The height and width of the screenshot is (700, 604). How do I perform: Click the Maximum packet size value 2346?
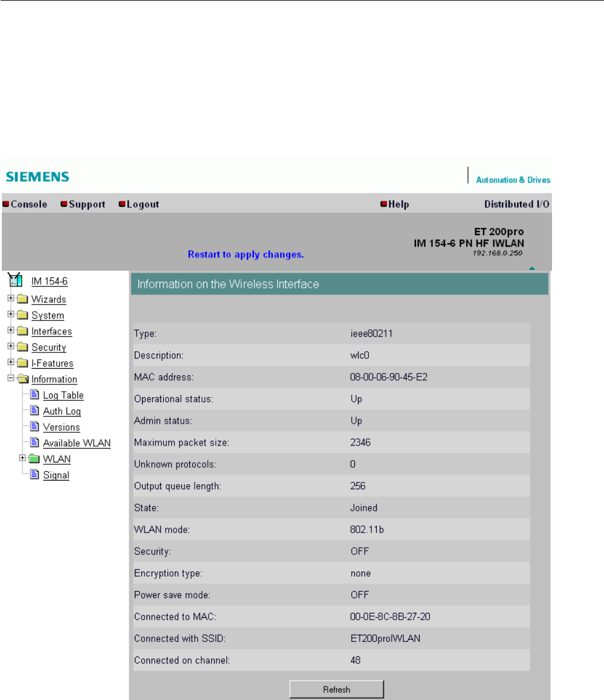pos(360,442)
